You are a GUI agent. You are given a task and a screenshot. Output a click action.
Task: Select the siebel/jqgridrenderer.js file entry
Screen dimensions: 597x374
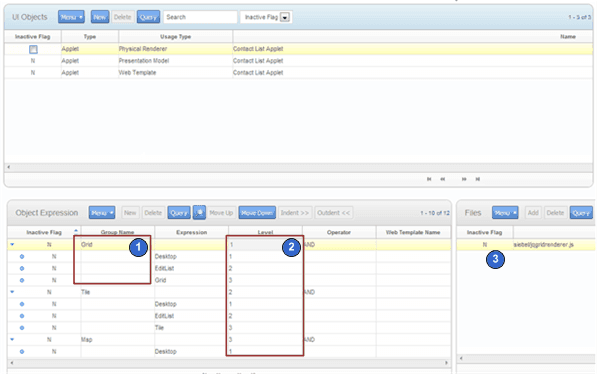[543, 245]
